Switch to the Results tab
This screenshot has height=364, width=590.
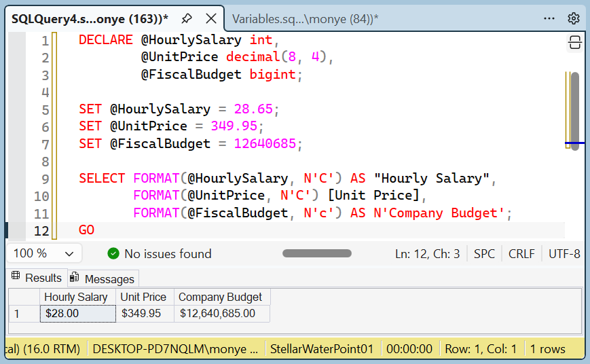point(37,278)
